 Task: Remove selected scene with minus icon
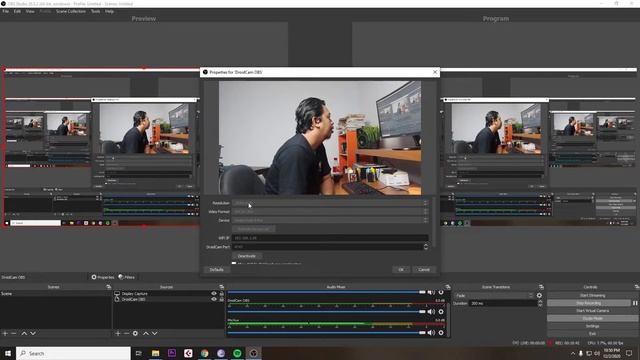(x=14, y=333)
